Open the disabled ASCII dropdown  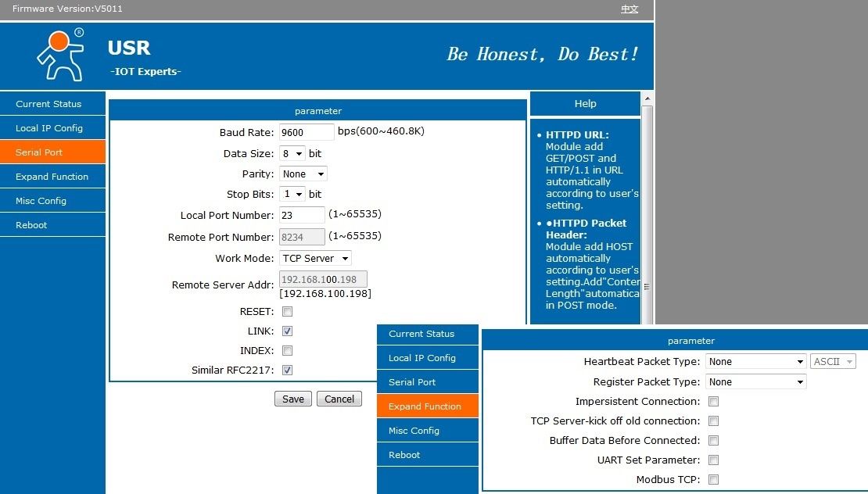(833, 362)
